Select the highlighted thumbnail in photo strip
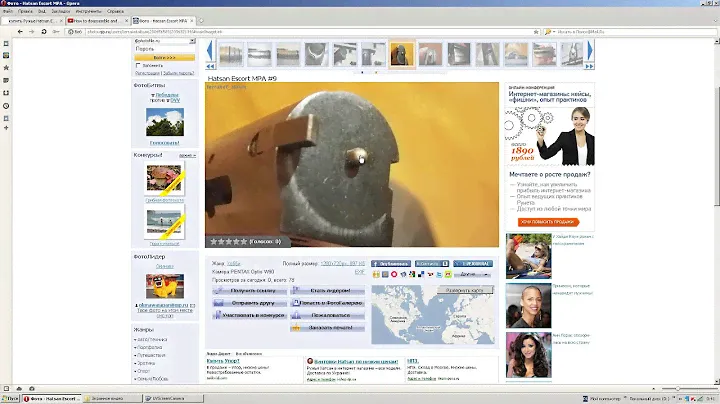 pos(401,55)
